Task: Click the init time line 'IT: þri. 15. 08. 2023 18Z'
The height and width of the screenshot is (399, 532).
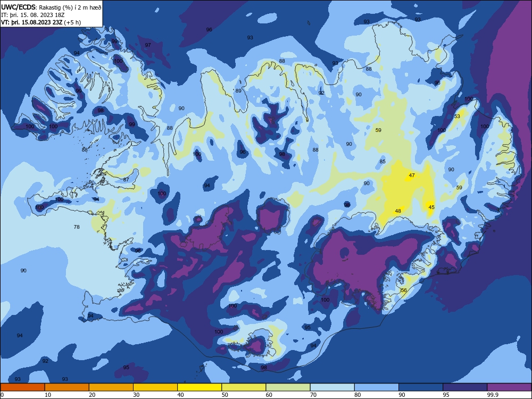Action: coord(32,15)
